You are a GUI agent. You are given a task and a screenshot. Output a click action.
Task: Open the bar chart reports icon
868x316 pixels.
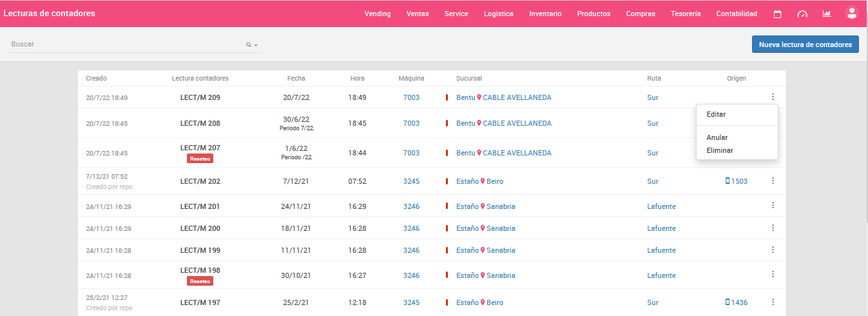(x=827, y=14)
